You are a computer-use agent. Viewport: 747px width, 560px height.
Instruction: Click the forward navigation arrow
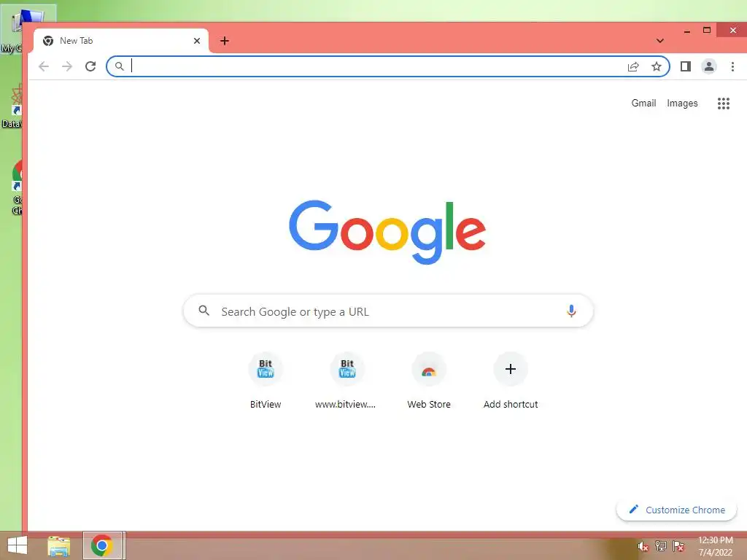point(67,66)
